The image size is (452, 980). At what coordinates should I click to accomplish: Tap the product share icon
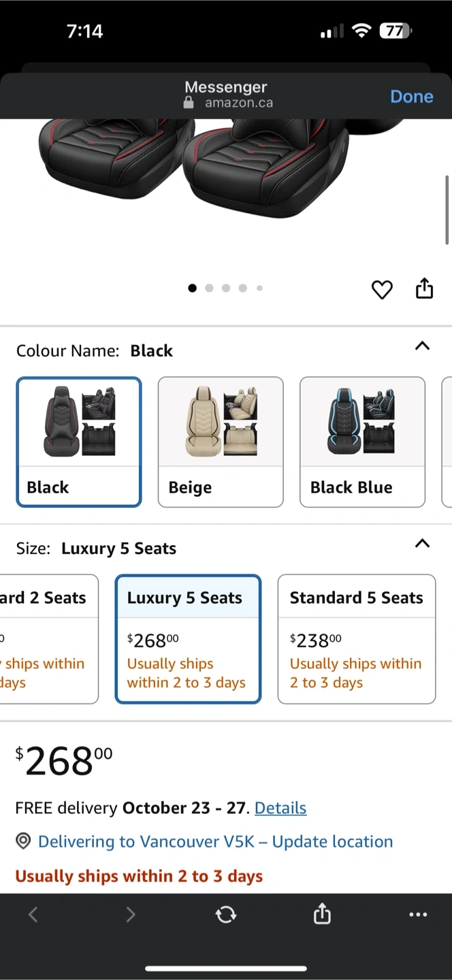(424, 289)
